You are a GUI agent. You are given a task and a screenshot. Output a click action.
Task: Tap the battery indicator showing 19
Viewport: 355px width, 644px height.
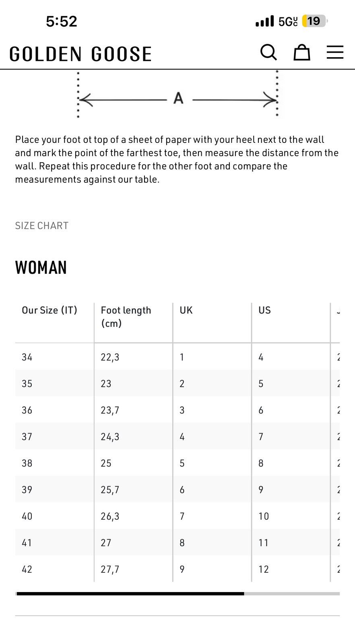[x=315, y=21]
